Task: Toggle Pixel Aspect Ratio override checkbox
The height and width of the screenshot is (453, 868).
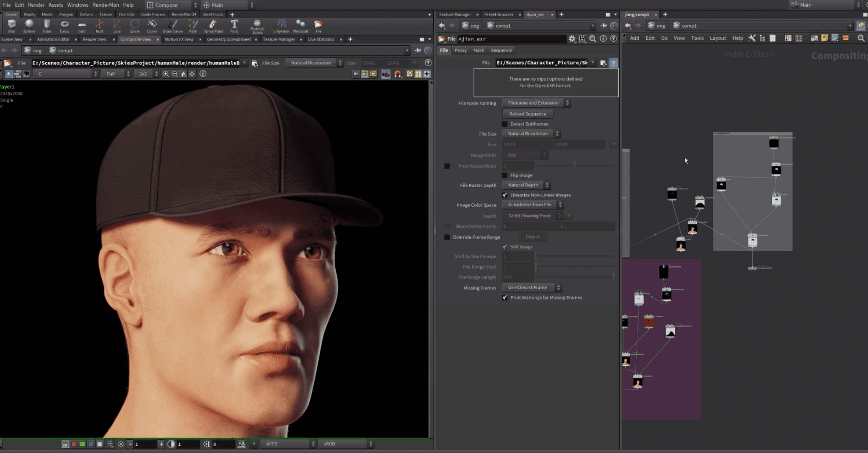Action: [447, 166]
